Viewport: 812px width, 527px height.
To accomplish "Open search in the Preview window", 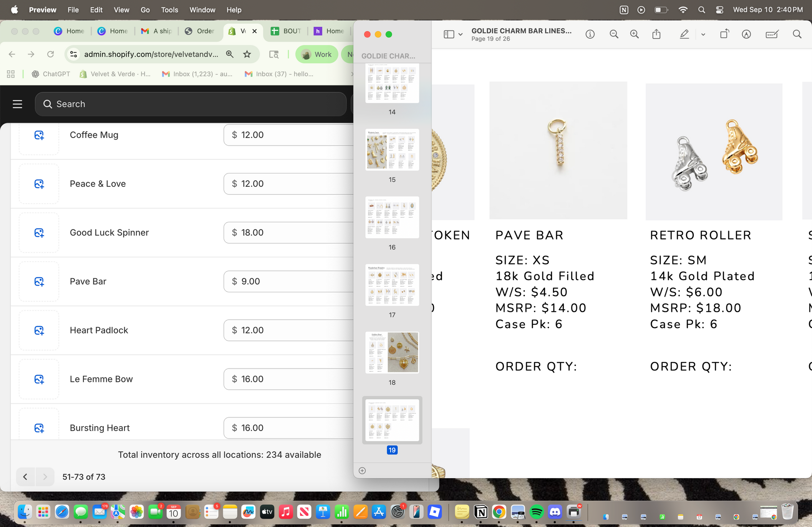I will 797,34.
